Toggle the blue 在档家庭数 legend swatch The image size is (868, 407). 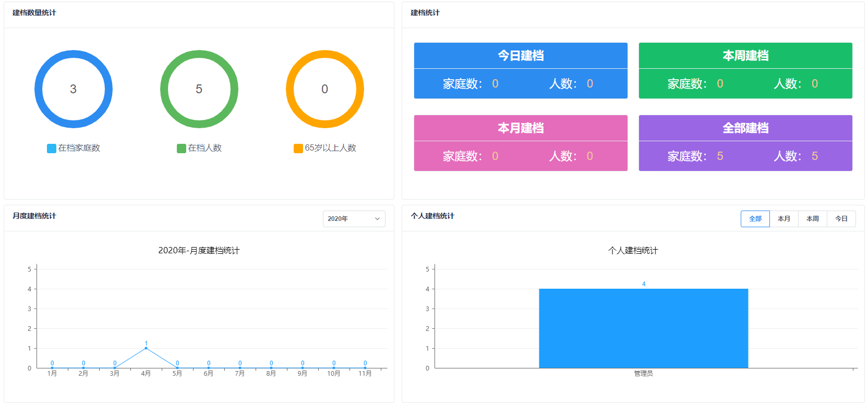click(52, 149)
